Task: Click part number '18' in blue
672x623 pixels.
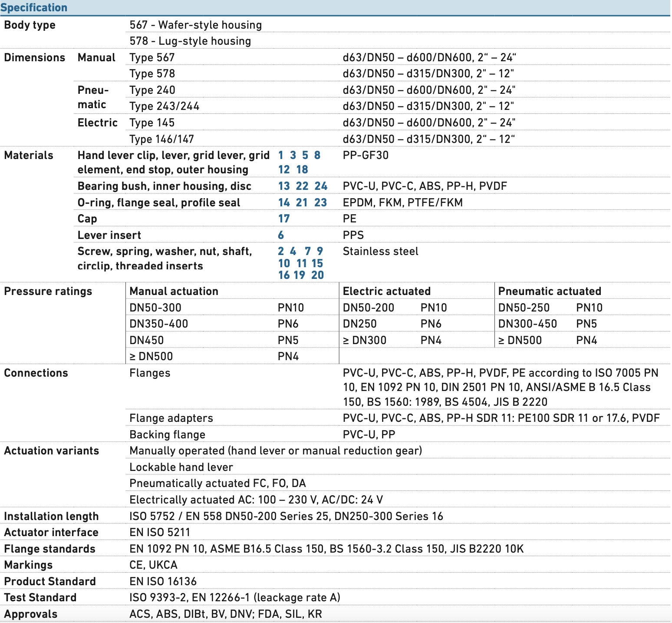Action: coord(302,169)
